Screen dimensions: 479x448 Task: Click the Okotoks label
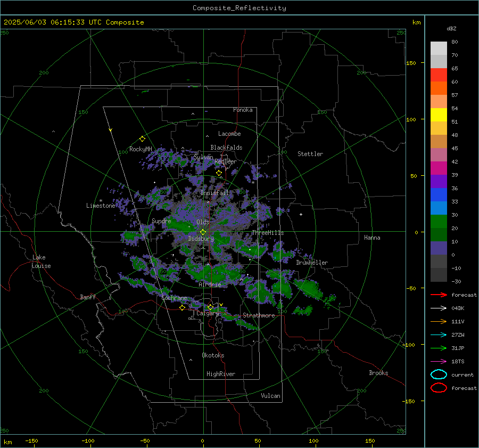[213, 355]
